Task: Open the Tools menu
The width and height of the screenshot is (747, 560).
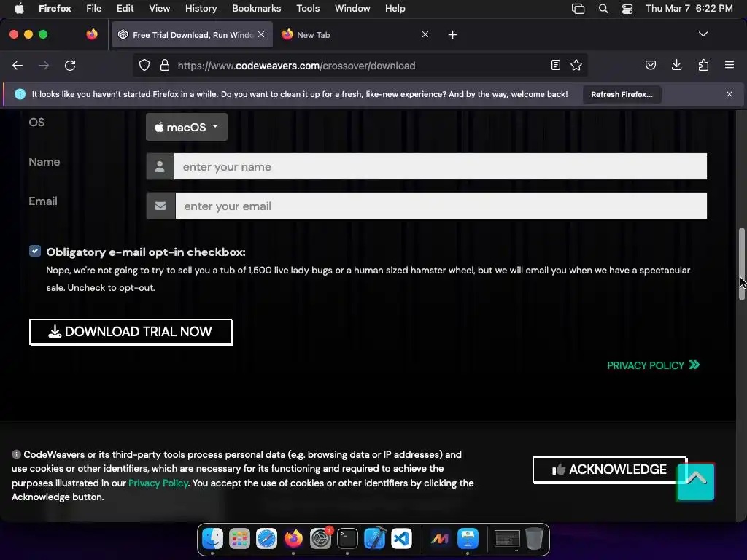Action: (308, 9)
